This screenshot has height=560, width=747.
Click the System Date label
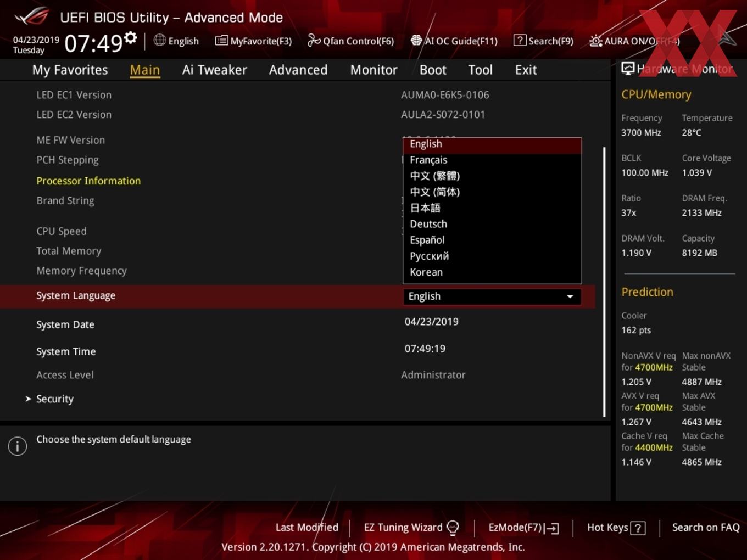65,324
